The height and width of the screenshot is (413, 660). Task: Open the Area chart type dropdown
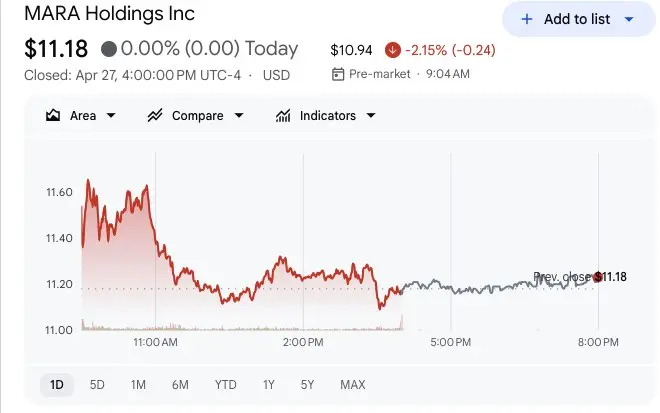pos(111,116)
